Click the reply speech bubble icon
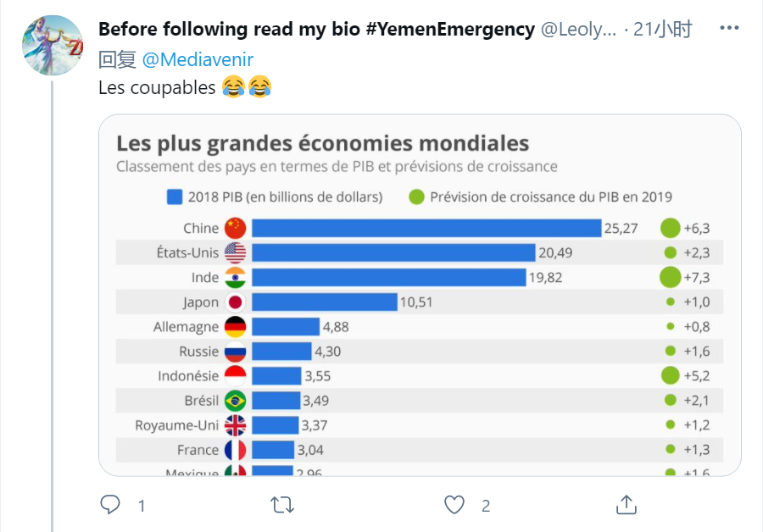This screenshot has width=763, height=532. 111,505
